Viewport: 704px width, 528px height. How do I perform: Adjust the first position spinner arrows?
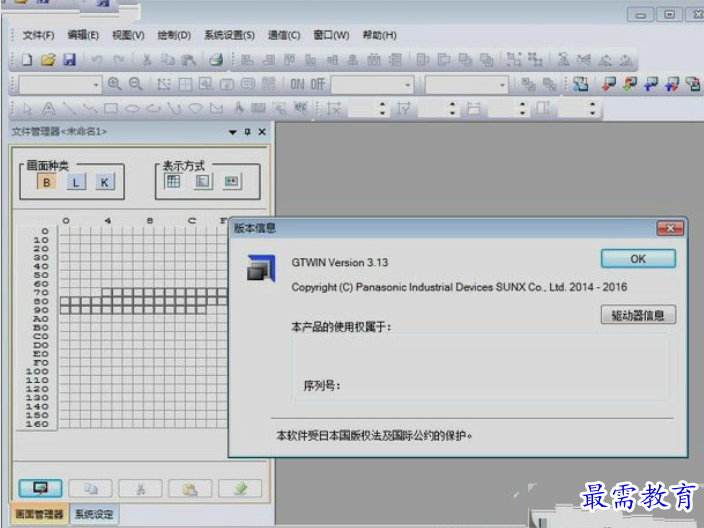[x=382, y=109]
